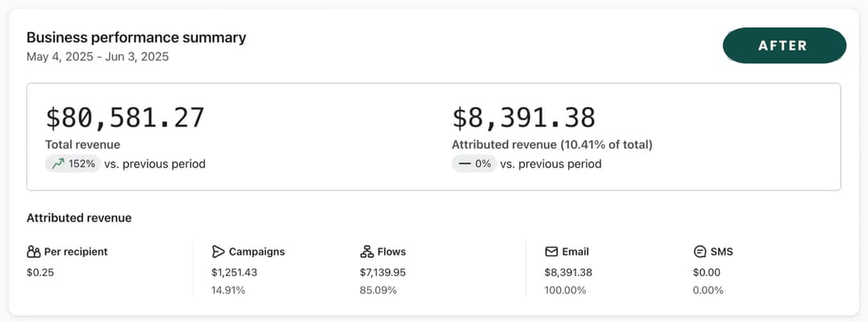Click the flat dash icon beside 0%
This screenshot has height=322, width=868.
[464, 165]
